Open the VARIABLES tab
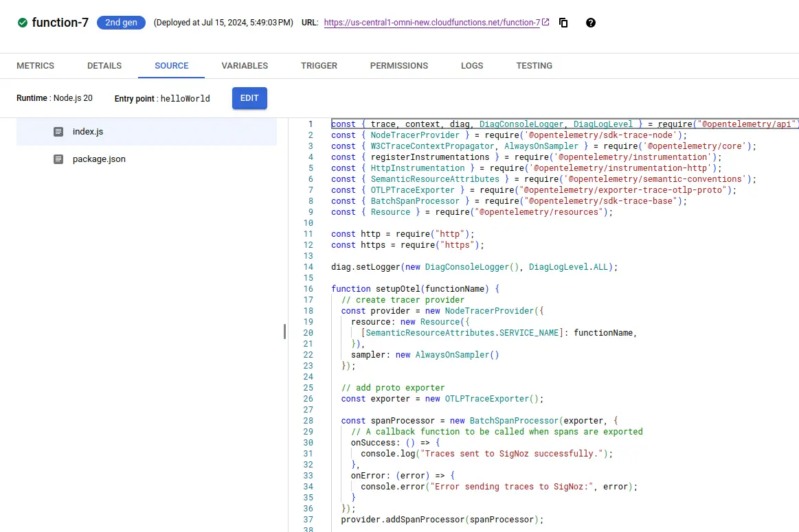This screenshot has width=799, height=532. [245, 66]
